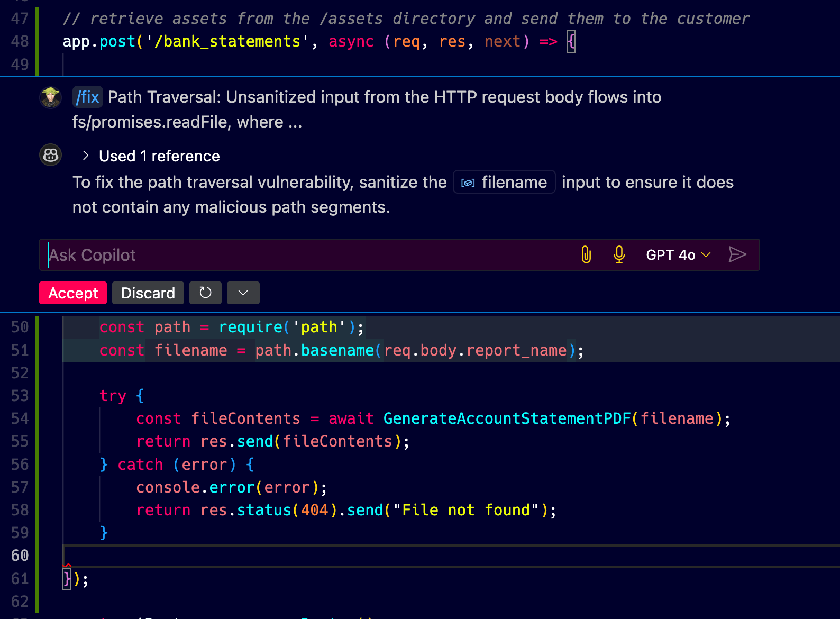Open the filename symbol reference chip

504,182
